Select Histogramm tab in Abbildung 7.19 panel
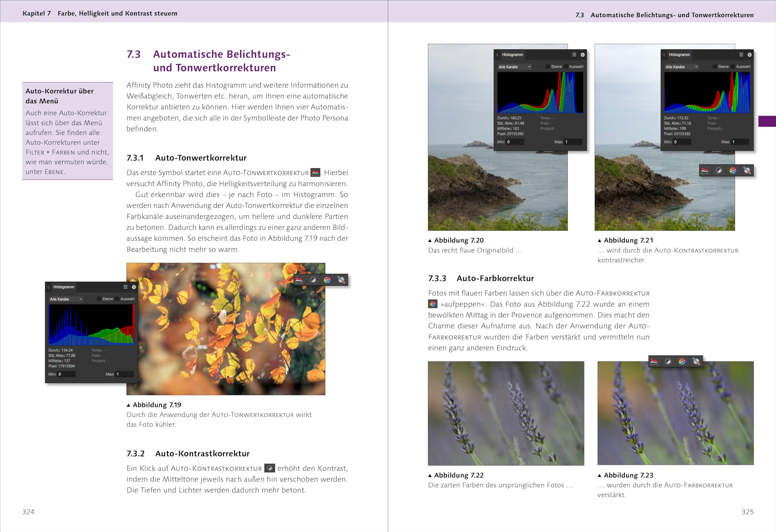 63,287
